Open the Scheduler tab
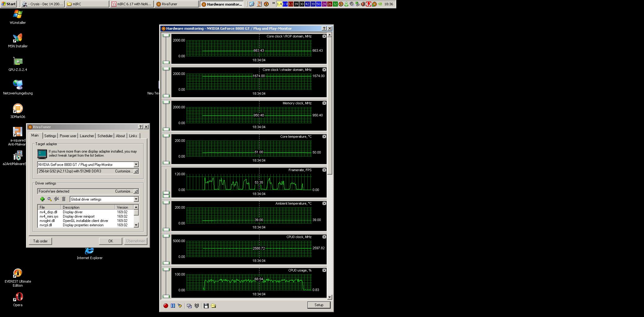This screenshot has height=317, width=644. 105,136
